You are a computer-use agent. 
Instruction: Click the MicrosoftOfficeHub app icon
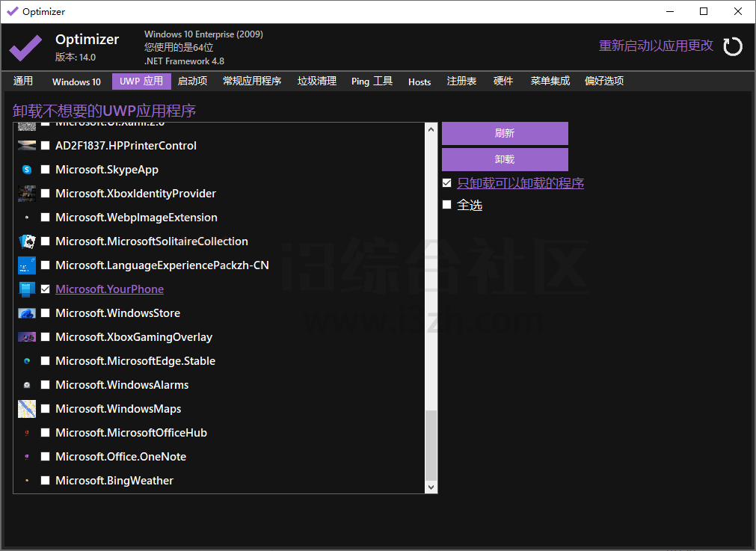27,433
